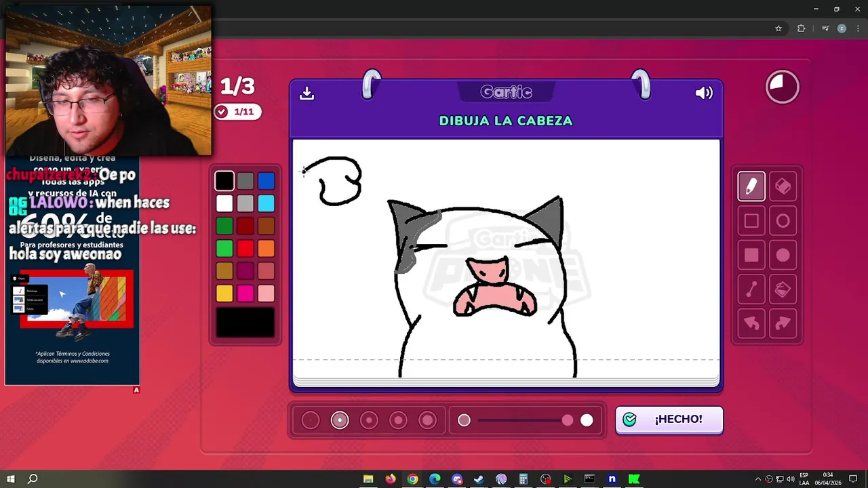Choose the hollow rectangle tool
868x488 pixels.
(751, 221)
